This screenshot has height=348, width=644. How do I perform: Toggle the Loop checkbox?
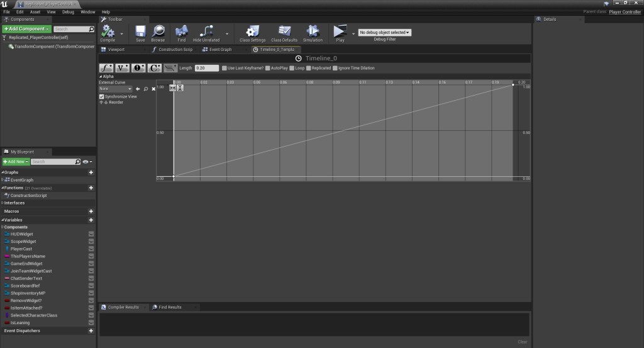coord(292,68)
